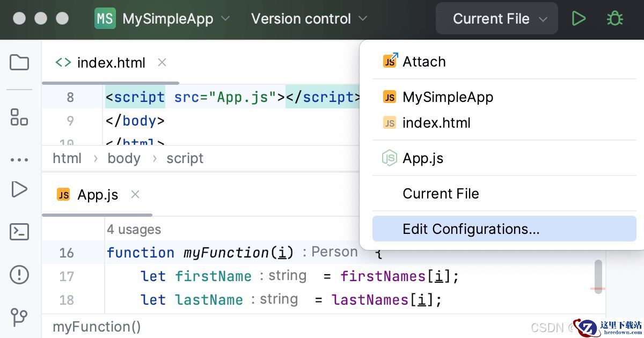Select App.js Node.js configuration
Image resolution: width=644 pixels, height=338 pixels.
click(504, 158)
